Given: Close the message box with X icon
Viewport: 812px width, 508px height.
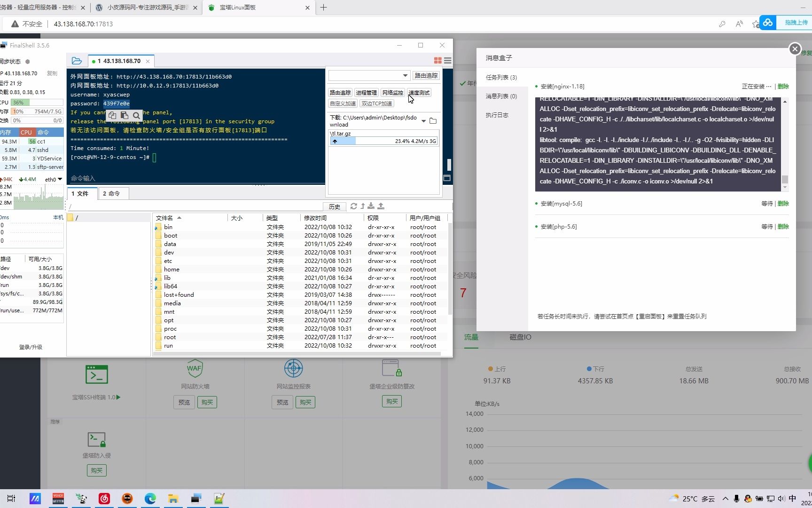Looking at the screenshot, I should coord(795,49).
